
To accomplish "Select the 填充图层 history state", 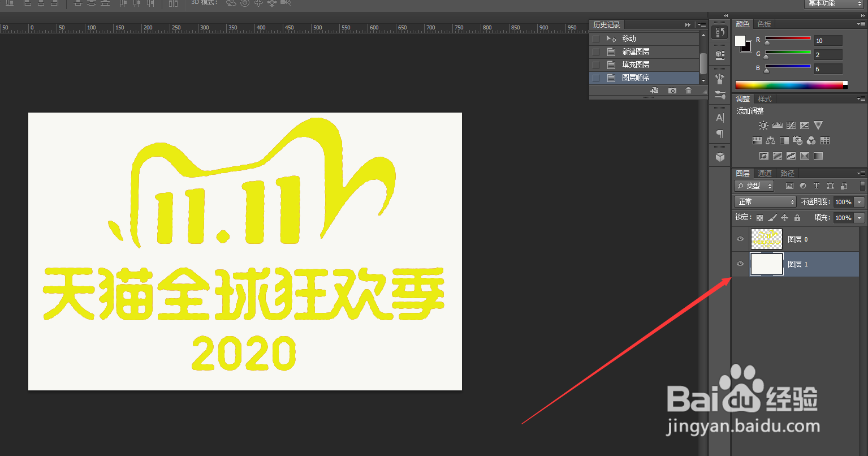I will (644, 64).
